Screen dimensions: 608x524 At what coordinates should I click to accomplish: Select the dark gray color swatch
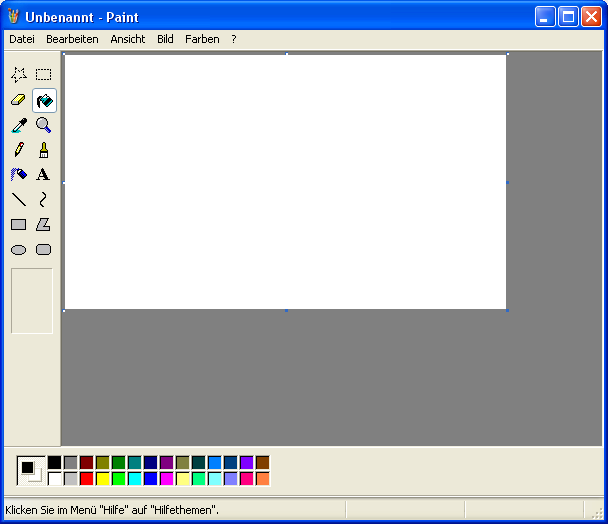coord(71,462)
